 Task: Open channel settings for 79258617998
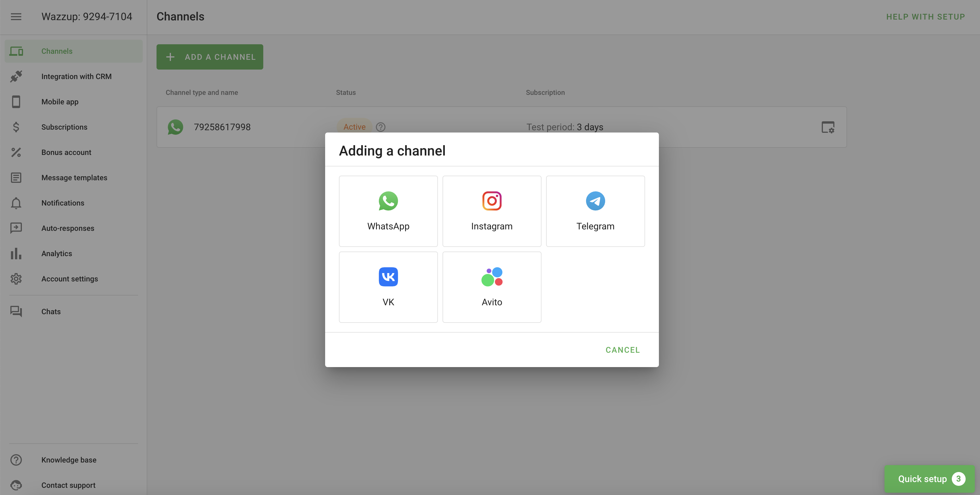pyautogui.click(x=828, y=127)
